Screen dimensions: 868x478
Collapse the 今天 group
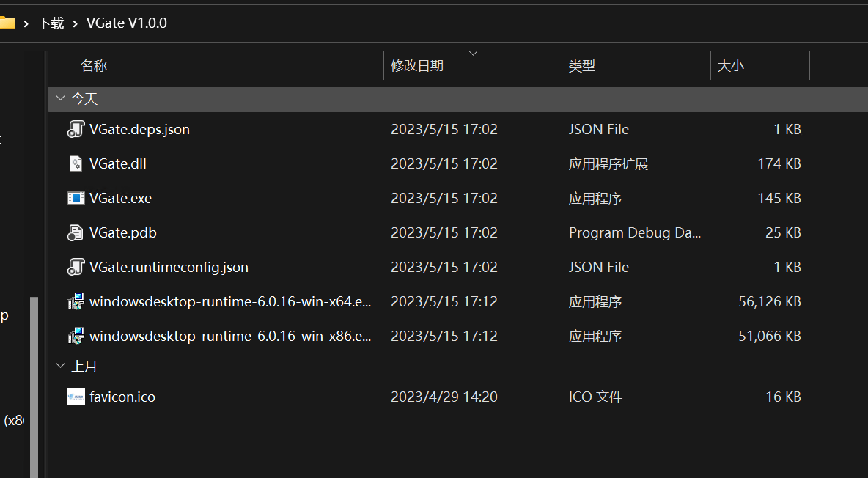coord(60,98)
